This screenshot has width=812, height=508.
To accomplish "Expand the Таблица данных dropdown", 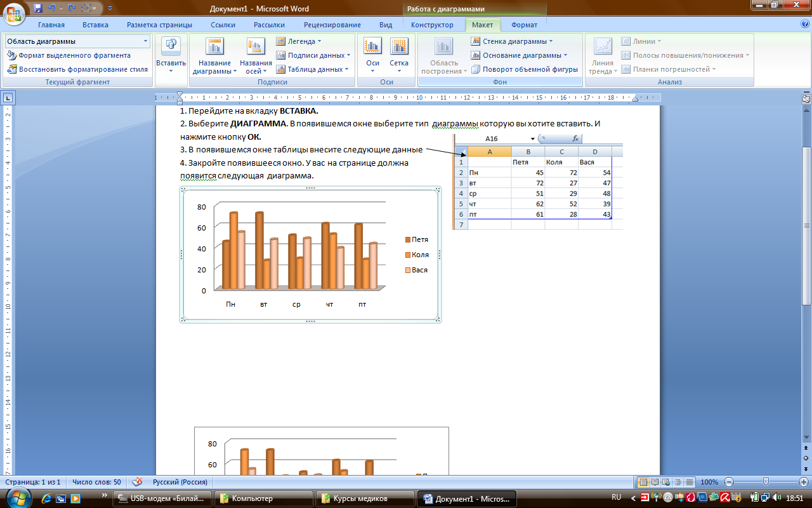I will tap(312, 69).
